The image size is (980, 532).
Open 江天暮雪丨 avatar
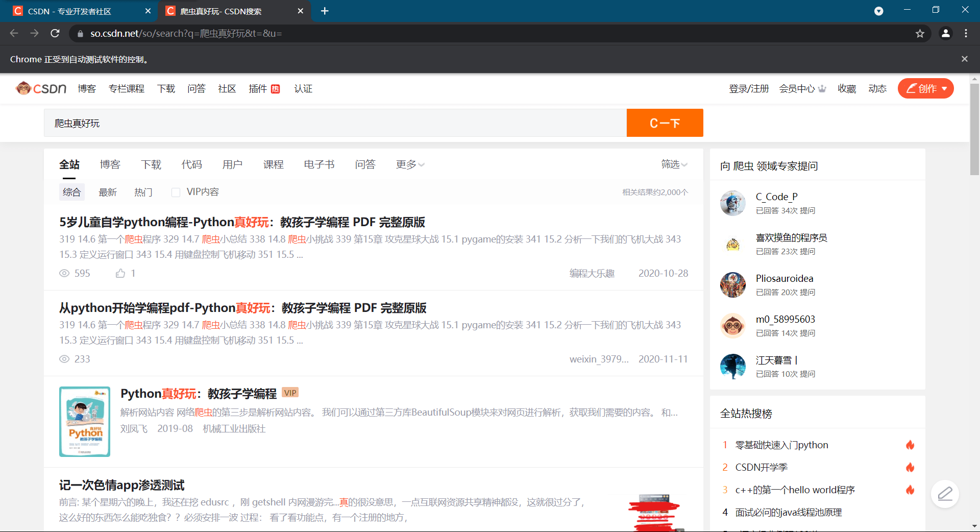coord(733,367)
